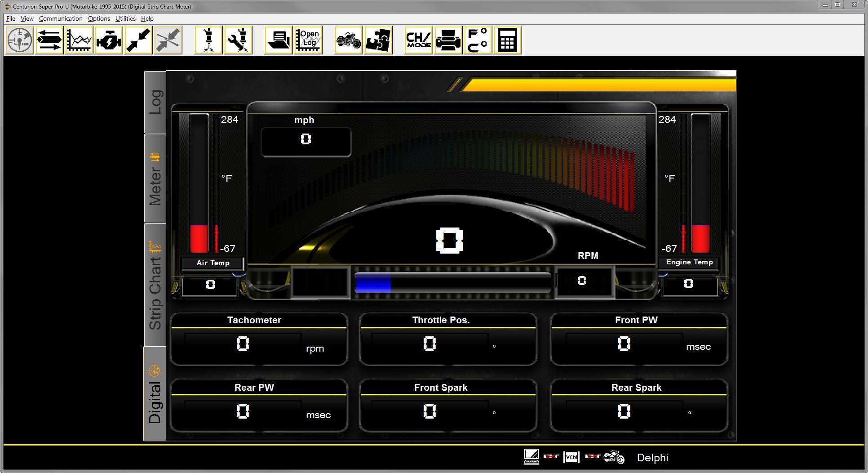Screen dimensions: 868x473
Task: Open the calculator toolbar icon
Action: click(508, 40)
